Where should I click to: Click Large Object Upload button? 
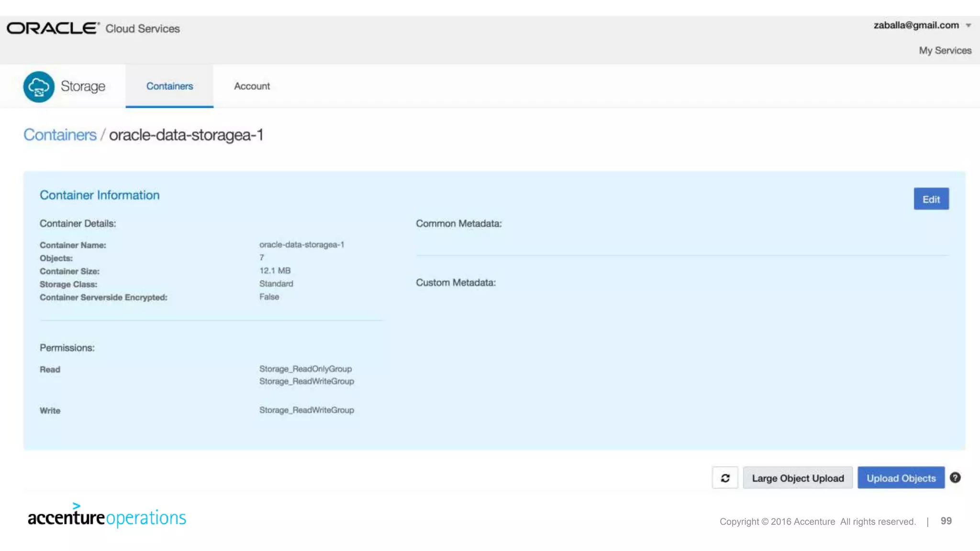coord(798,478)
